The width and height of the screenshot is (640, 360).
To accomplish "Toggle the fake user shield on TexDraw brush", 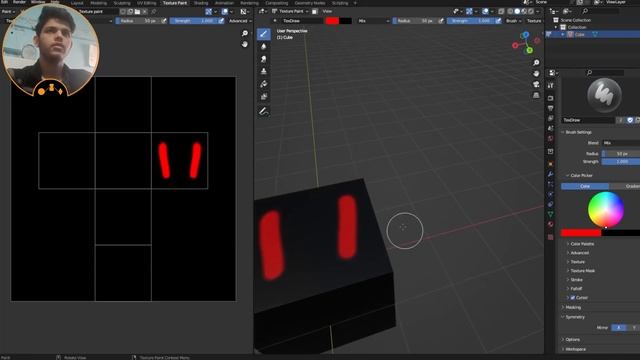I will [x=630, y=120].
